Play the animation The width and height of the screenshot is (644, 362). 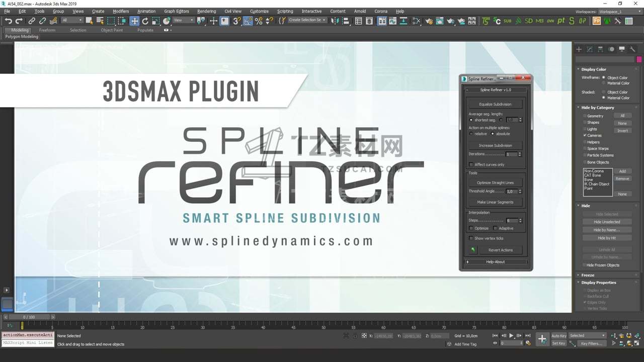click(512, 335)
